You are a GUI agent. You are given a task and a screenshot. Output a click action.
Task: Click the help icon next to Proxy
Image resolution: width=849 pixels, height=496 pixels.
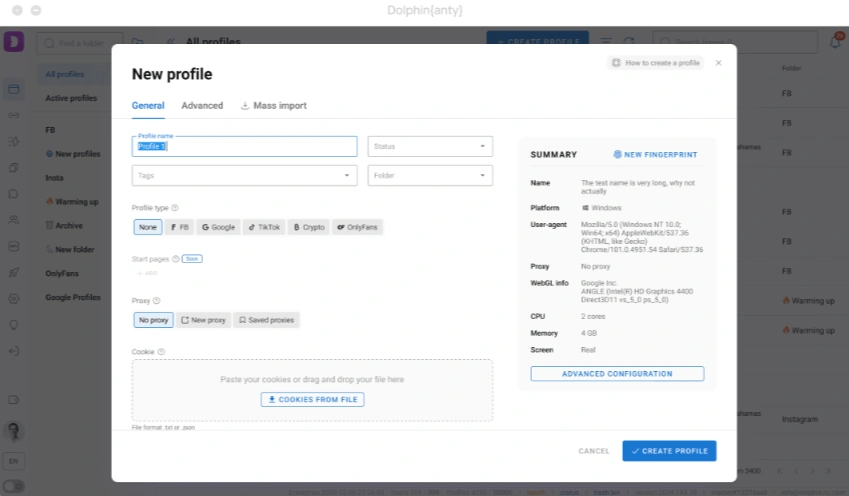tap(156, 301)
